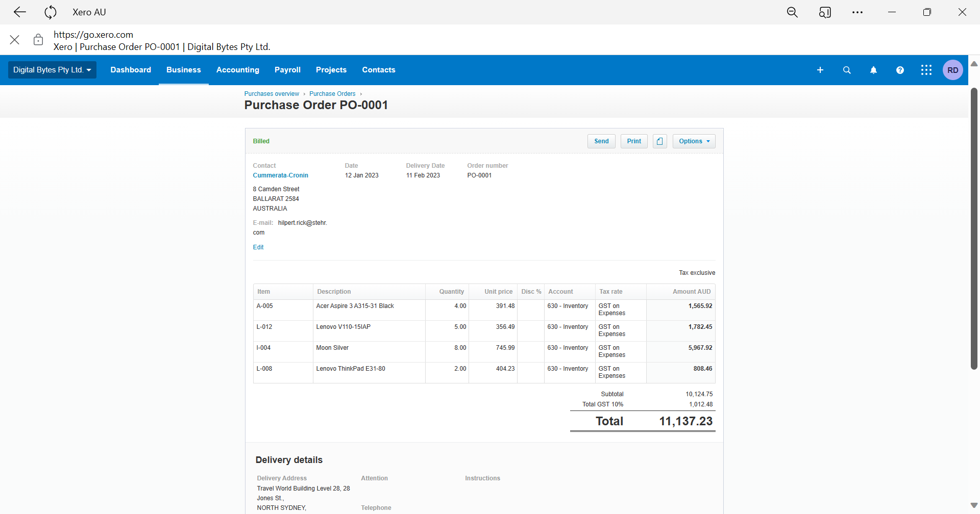Select item code L-012
This screenshot has height=514, width=980.
point(264,327)
